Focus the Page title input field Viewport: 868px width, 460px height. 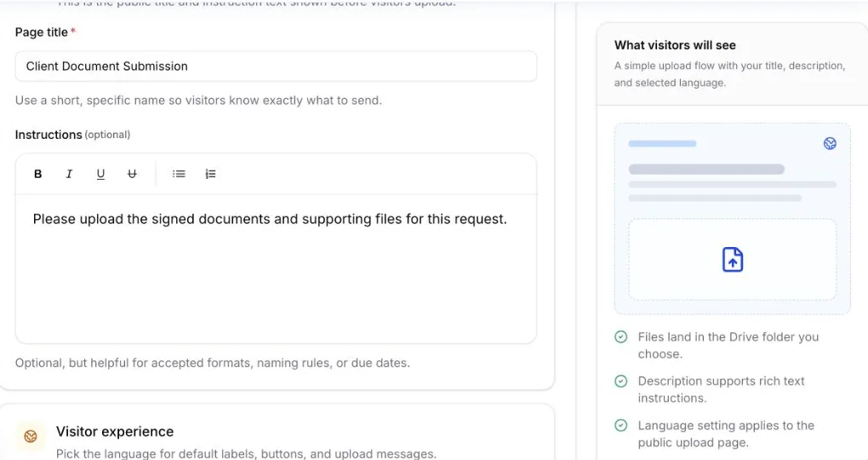tap(276, 66)
